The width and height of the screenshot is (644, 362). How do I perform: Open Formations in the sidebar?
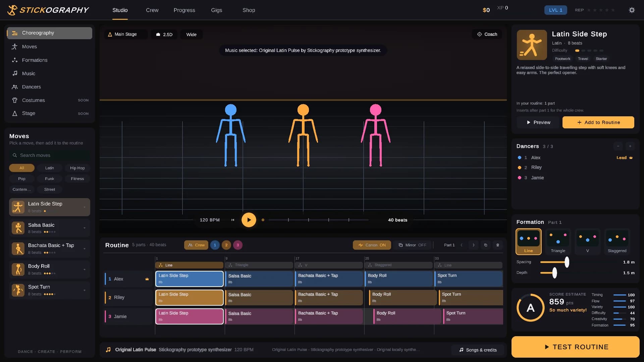tap(50, 60)
